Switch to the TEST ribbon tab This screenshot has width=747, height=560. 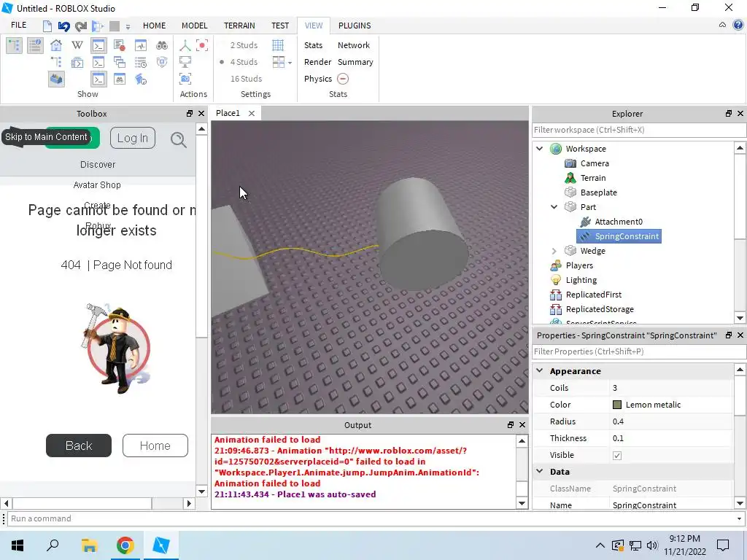point(280,26)
